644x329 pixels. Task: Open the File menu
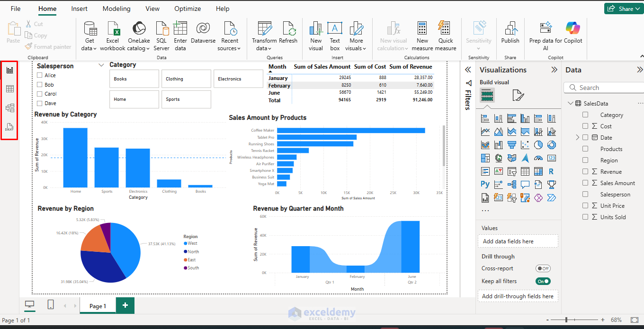click(16, 9)
